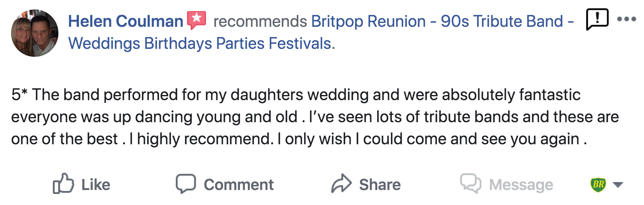
Task: Click the Comment speech bubble icon
Action: 186,184
